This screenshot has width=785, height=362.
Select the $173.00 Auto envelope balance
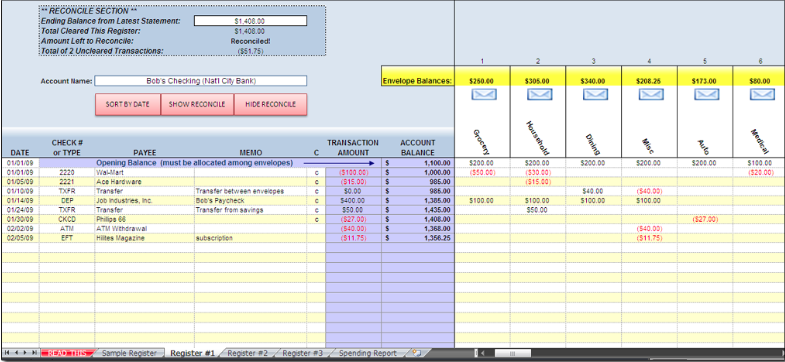click(705, 81)
